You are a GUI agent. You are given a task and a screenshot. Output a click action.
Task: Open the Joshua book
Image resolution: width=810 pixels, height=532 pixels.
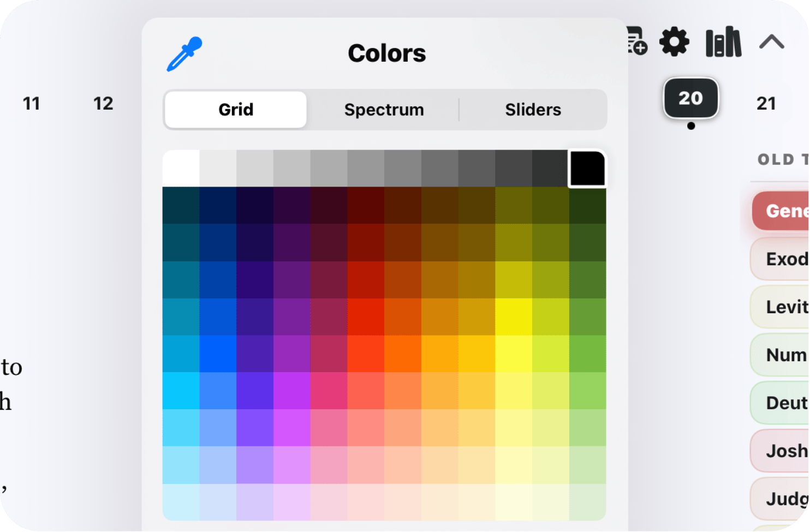click(783, 451)
